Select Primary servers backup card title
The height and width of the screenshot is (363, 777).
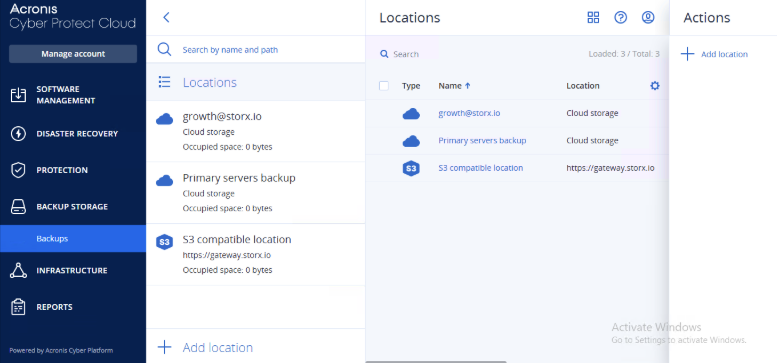[239, 178]
